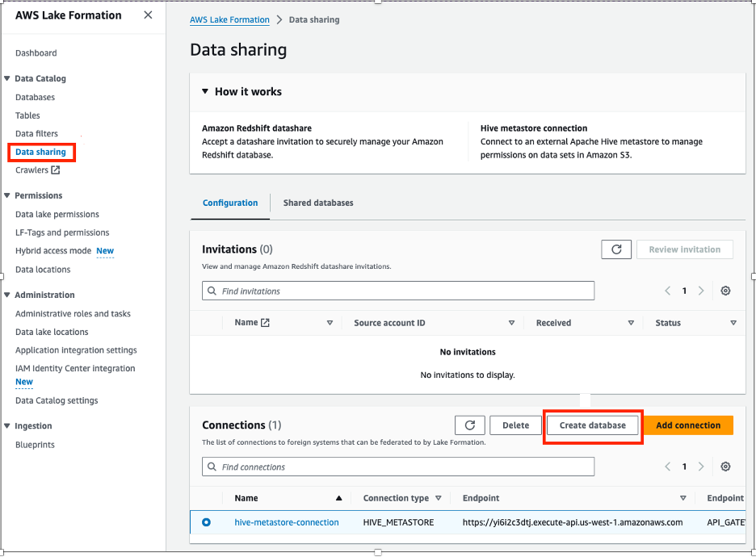This screenshot has width=756, height=557.
Task: Click search icon in Find connections
Action: click(x=212, y=467)
